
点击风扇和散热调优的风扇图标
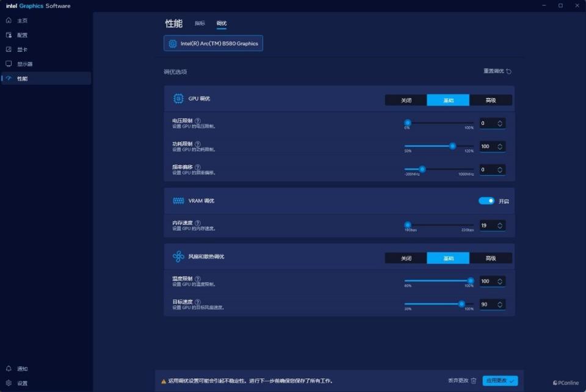coord(179,257)
